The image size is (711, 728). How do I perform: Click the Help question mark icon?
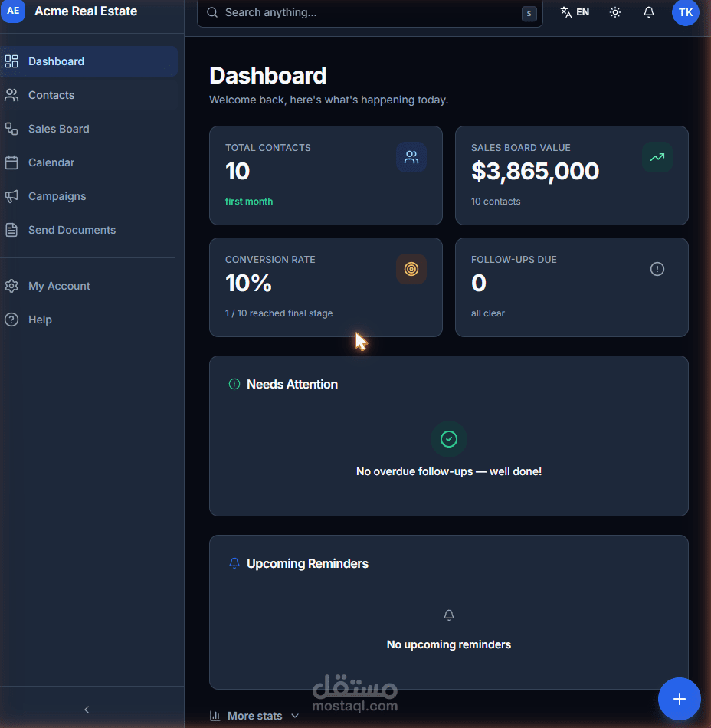pos(11,320)
